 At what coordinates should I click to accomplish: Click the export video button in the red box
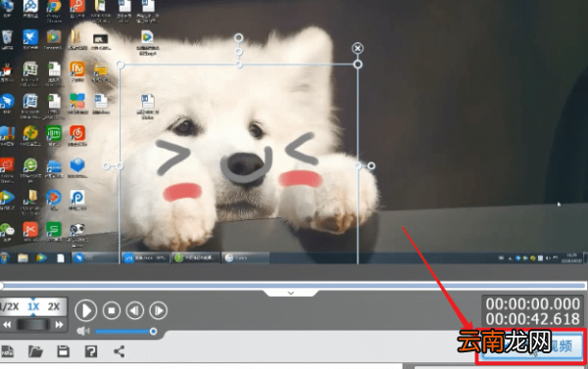click(531, 346)
